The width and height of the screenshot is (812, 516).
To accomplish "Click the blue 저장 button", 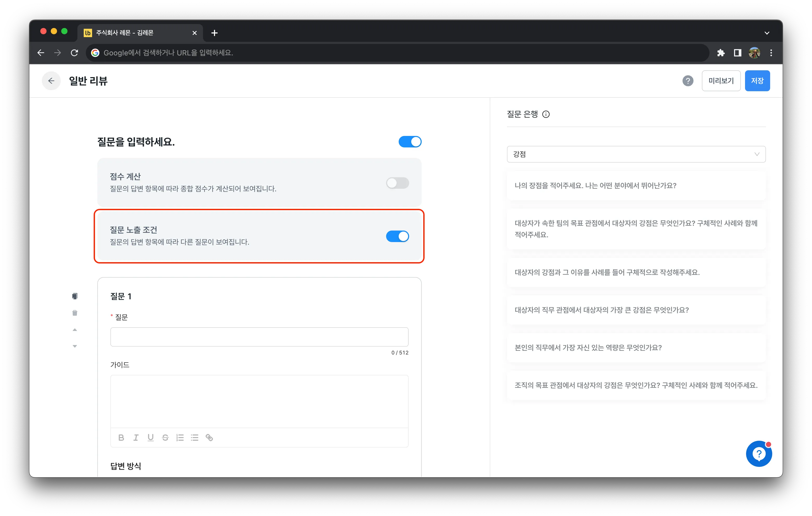I will coord(757,81).
